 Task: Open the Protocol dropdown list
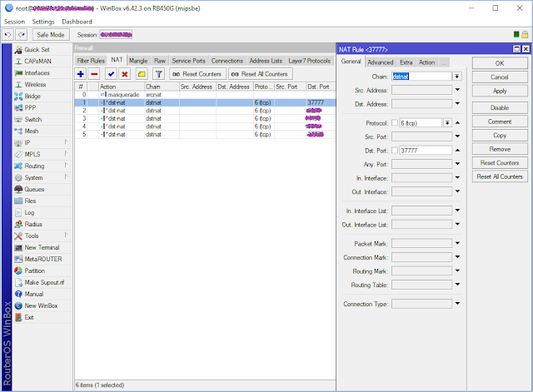tap(447, 123)
